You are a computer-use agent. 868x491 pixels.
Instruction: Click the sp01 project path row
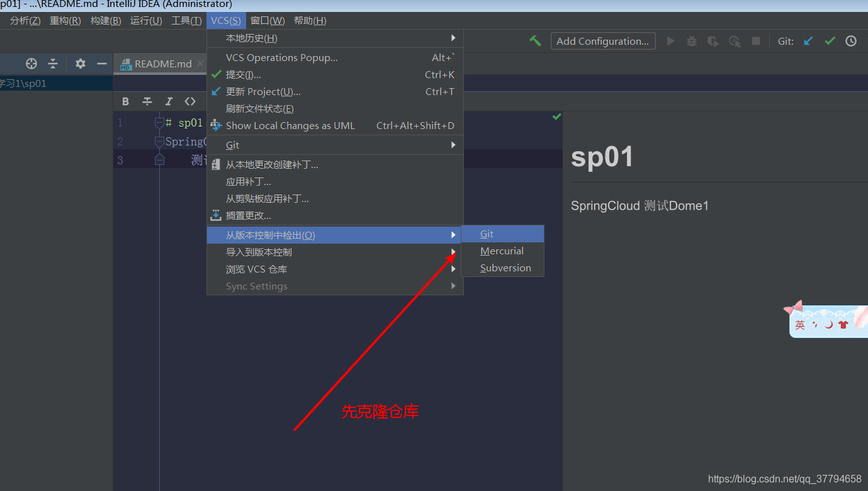coord(57,83)
